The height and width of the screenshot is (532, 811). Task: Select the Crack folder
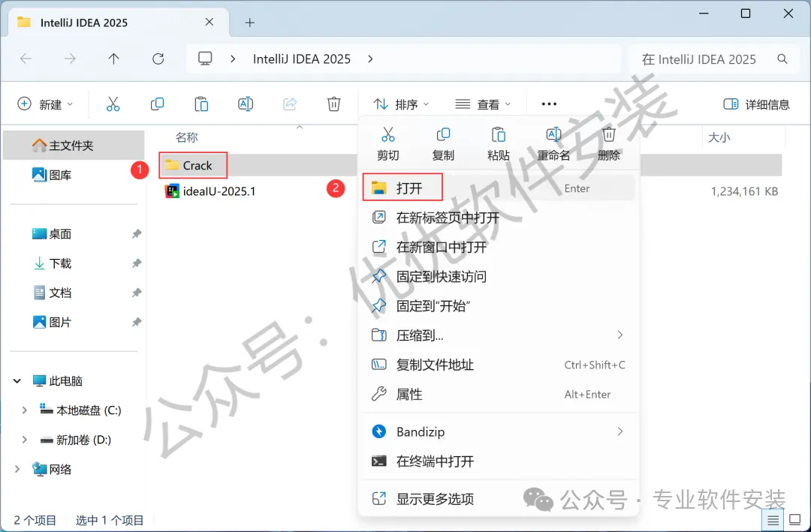(x=197, y=165)
